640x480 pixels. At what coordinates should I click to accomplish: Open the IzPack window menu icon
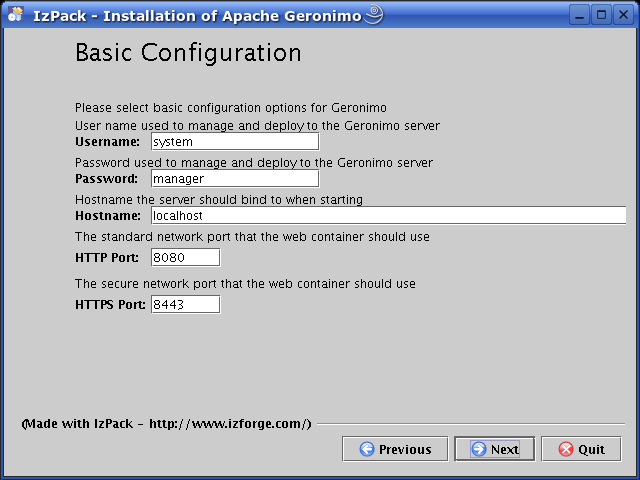14,15
